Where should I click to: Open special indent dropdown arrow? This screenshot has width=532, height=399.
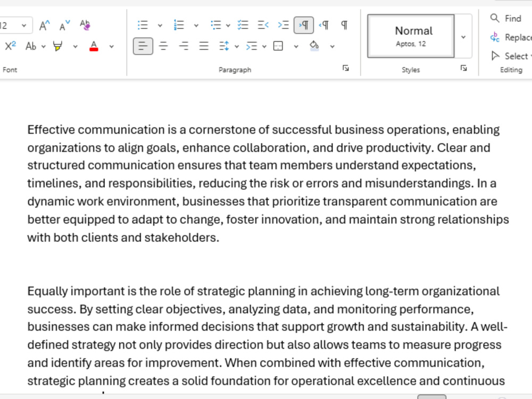click(x=264, y=46)
